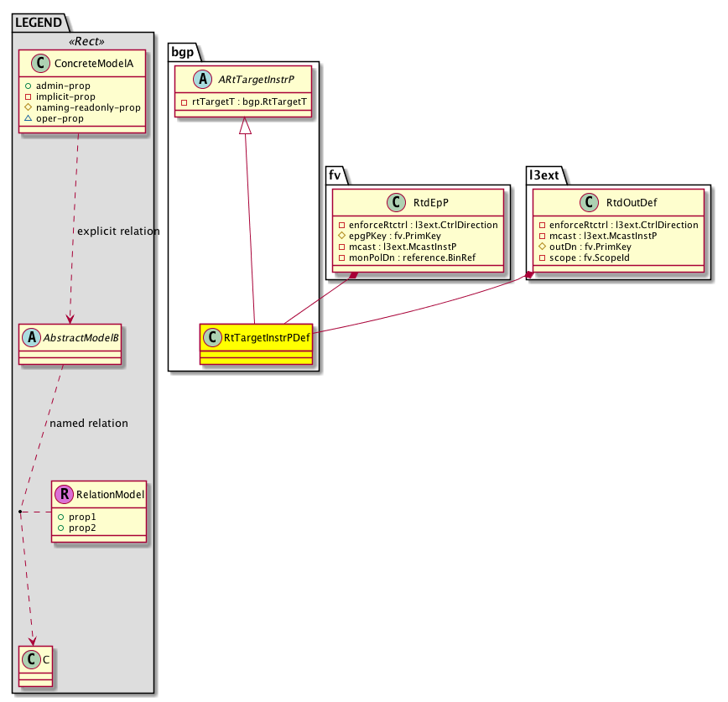The height and width of the screenshot is (702, 728).
Task: Select the fv package tab
Action: click(x=335, y=174)
